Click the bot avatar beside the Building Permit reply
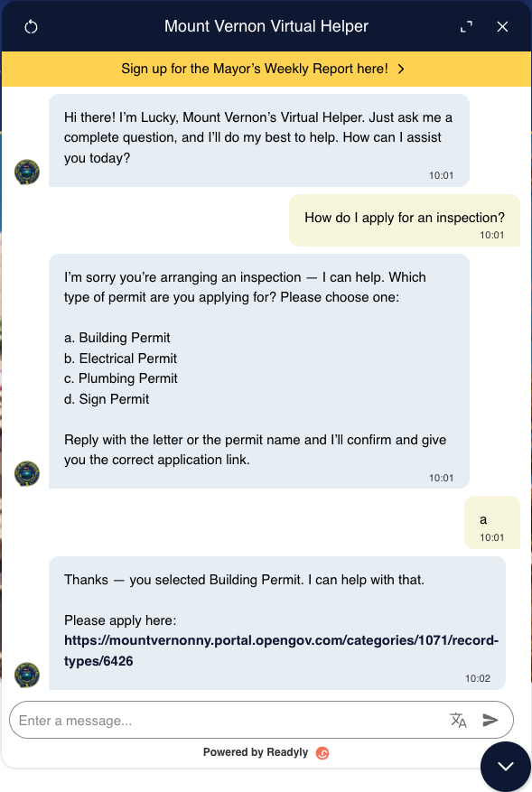532x792 pixels. (27, 675)
